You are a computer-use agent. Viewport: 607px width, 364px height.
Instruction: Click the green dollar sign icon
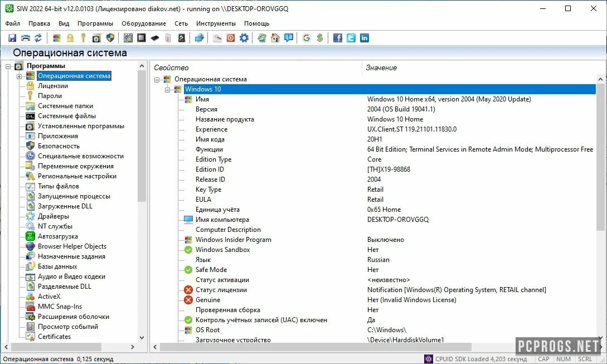(320, 38)
